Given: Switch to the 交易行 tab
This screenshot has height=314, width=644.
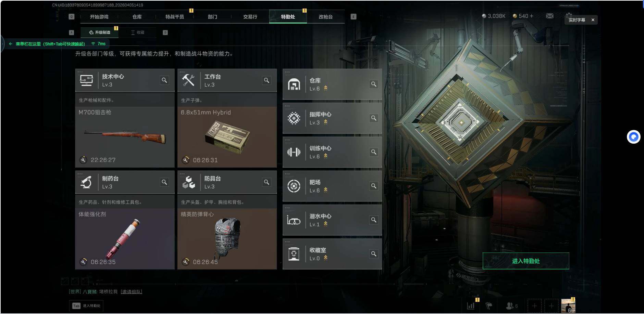Looking at the screenshot, I should click(250, 17).
